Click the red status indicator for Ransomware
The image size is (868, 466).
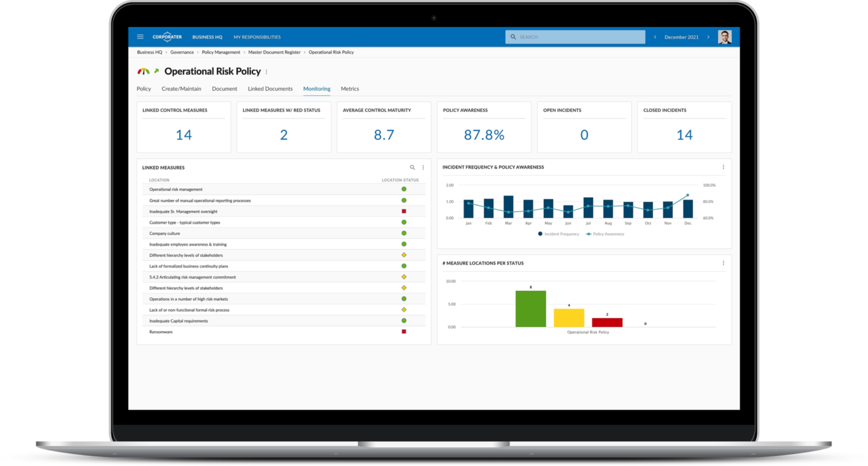click(x=404, y=331)
